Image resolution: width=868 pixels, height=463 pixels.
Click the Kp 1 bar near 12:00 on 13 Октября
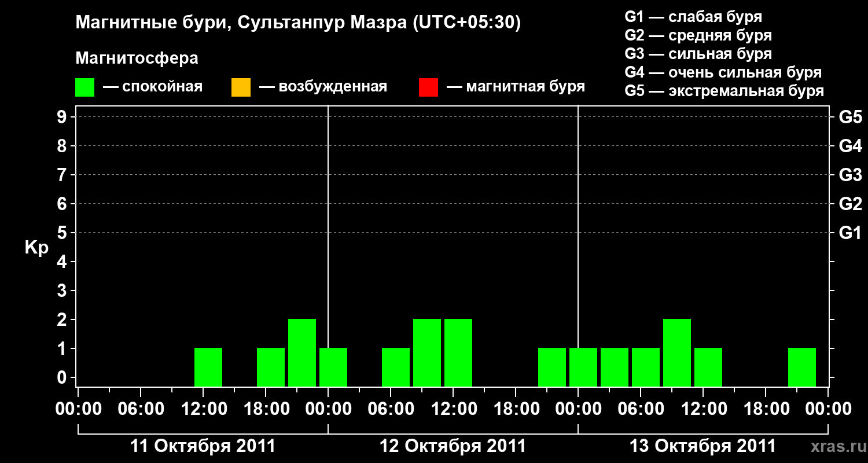pyautogui.click(x=708, y=367)
